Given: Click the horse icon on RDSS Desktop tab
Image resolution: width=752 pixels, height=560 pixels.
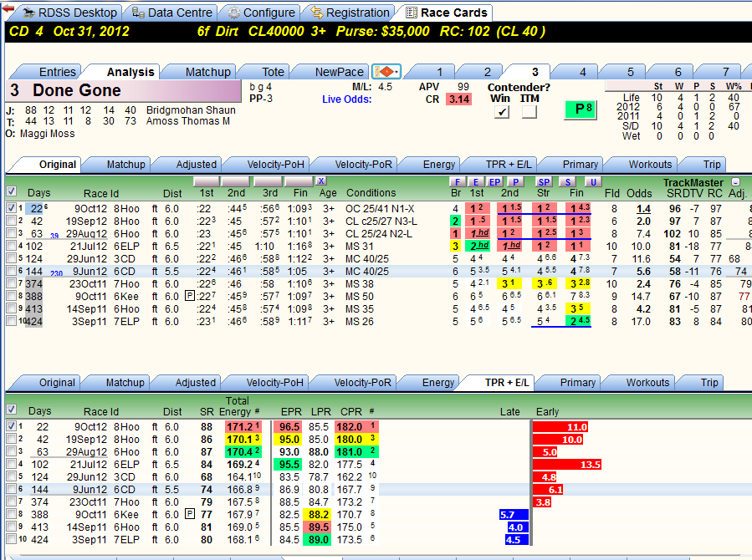Looking at the screenshot, I should tap(29, 13).
